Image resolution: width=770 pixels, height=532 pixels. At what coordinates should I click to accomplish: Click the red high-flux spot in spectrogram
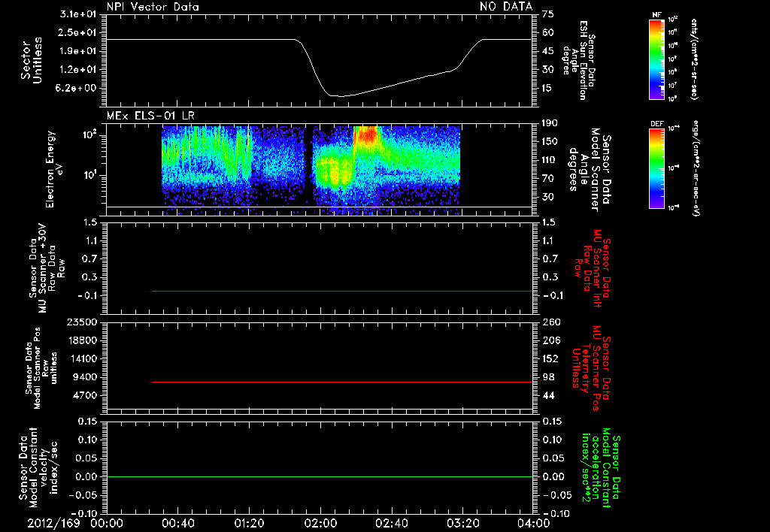coord(366,135)
